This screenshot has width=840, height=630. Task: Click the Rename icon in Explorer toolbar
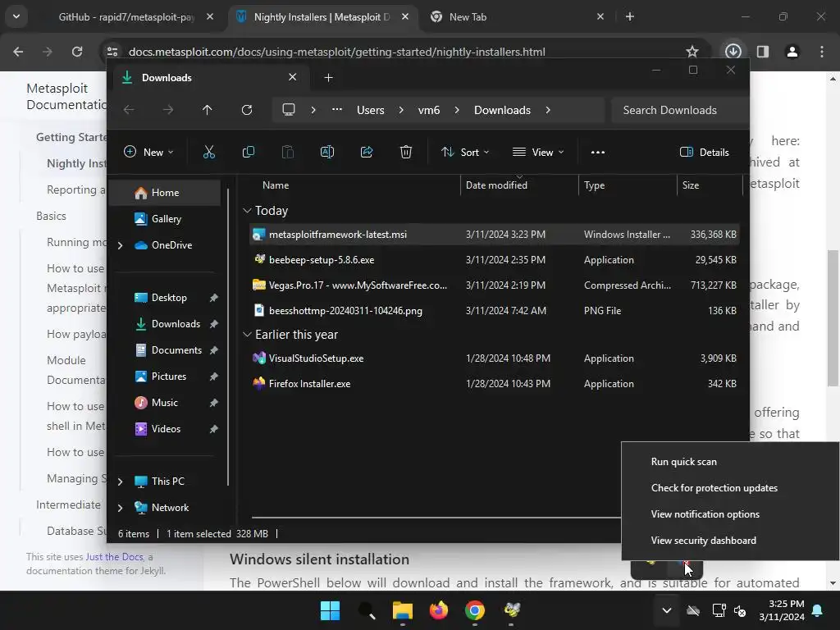326,152
